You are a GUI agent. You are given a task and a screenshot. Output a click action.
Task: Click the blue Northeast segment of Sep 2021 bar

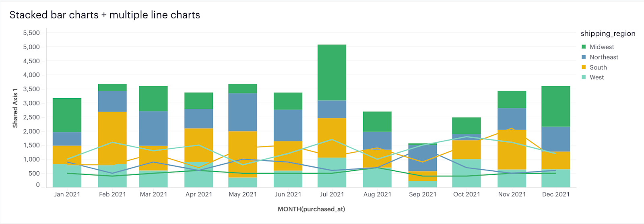tap(423, 158)
